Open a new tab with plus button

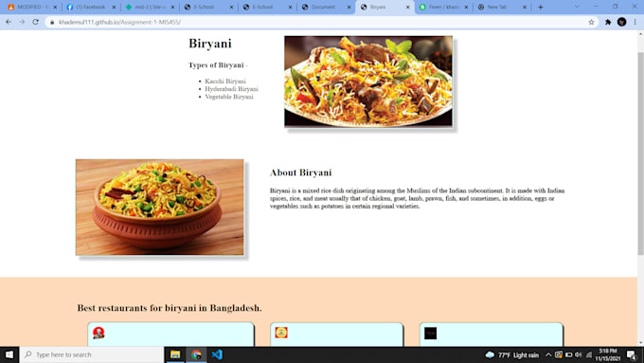(x=541, y=7)
